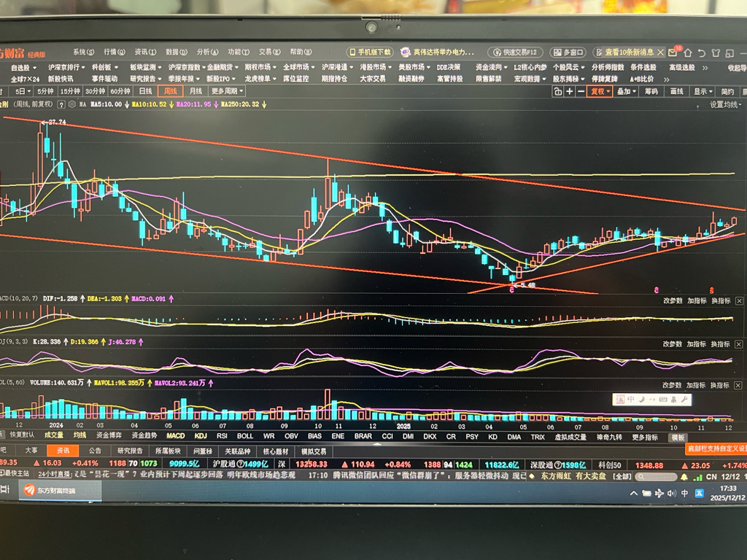
Task: Click 换指标 on the KDJ panel
Action: [x=720, y=344]
